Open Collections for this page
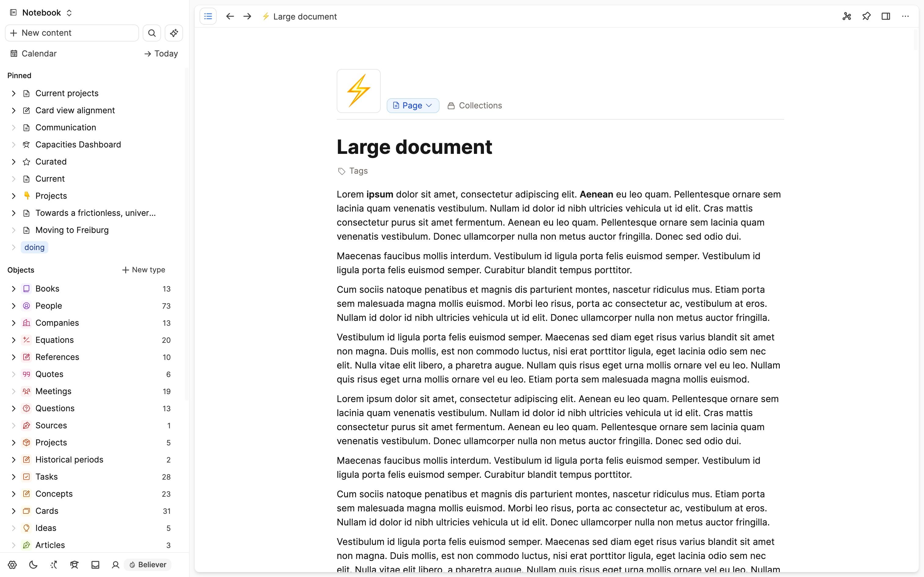 [x=475, y=105]
